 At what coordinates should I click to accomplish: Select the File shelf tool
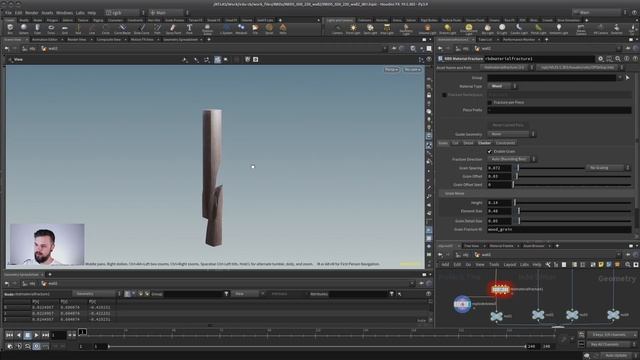tap(255, 29)
